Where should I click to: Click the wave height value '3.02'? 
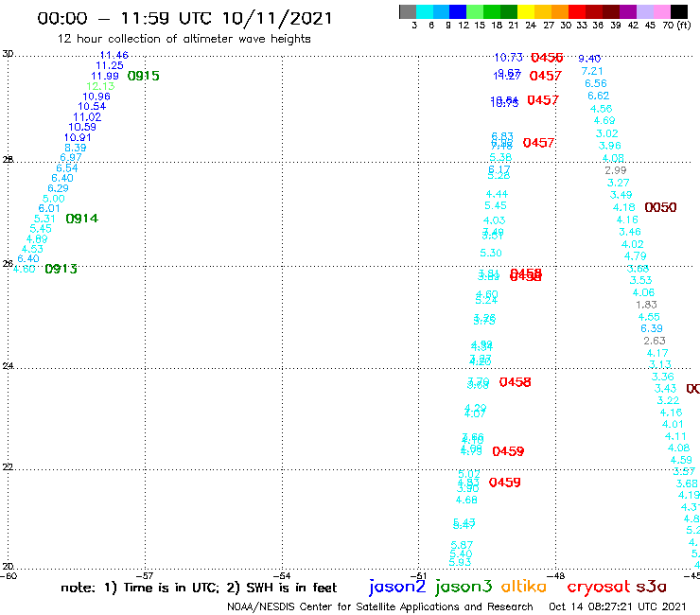(x=607, y=133)
